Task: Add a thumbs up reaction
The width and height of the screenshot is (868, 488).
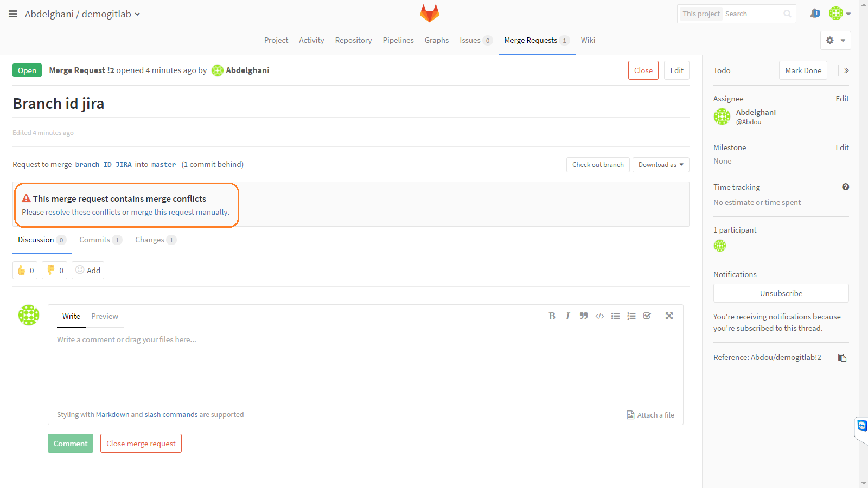Action: point(24,270)
